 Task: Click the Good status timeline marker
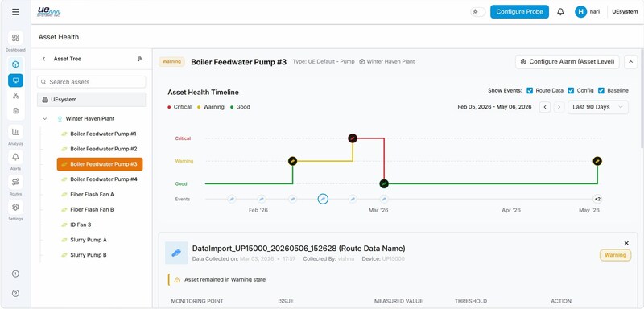click(x=384, y=183)
